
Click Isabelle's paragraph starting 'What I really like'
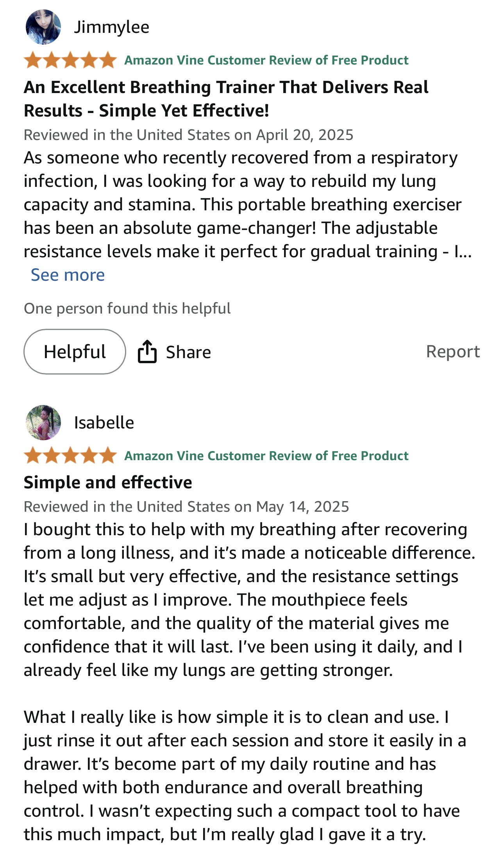click(242, 776)
